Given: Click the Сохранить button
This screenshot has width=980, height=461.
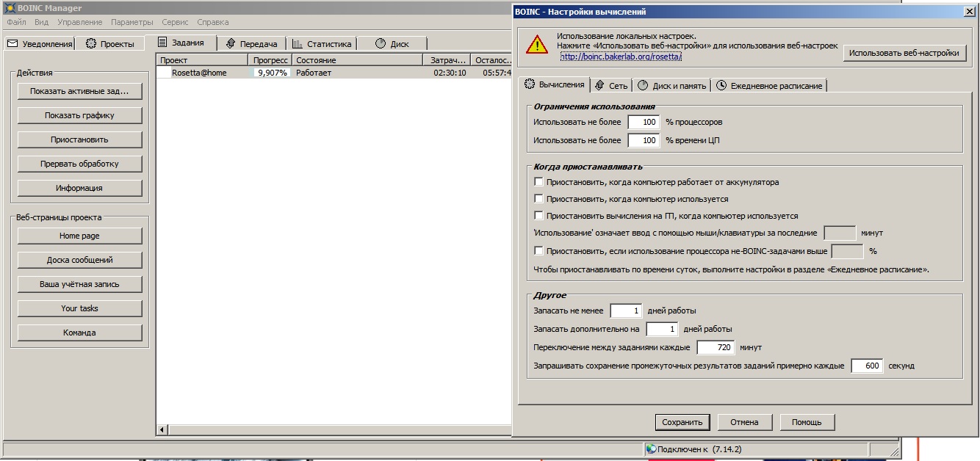Looking at the screenshot, I should click(x=682, y=422).
